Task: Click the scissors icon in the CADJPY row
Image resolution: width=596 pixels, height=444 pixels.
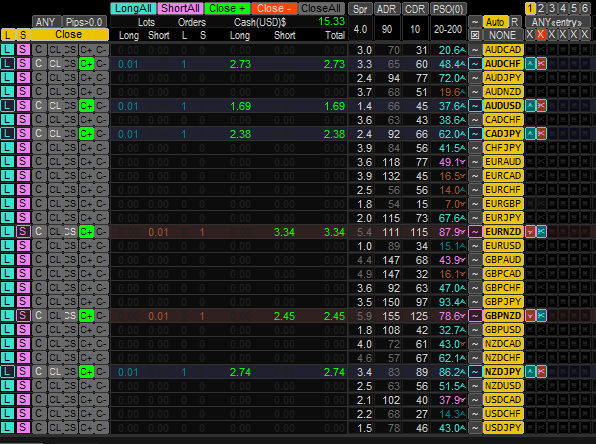Action: [541, 134]
